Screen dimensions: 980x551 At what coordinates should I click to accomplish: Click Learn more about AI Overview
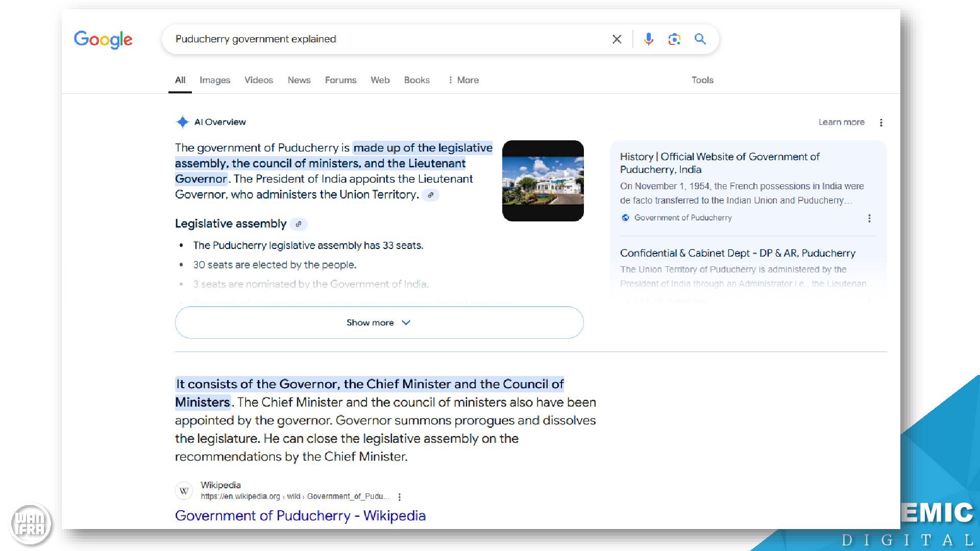coord(841,122)
